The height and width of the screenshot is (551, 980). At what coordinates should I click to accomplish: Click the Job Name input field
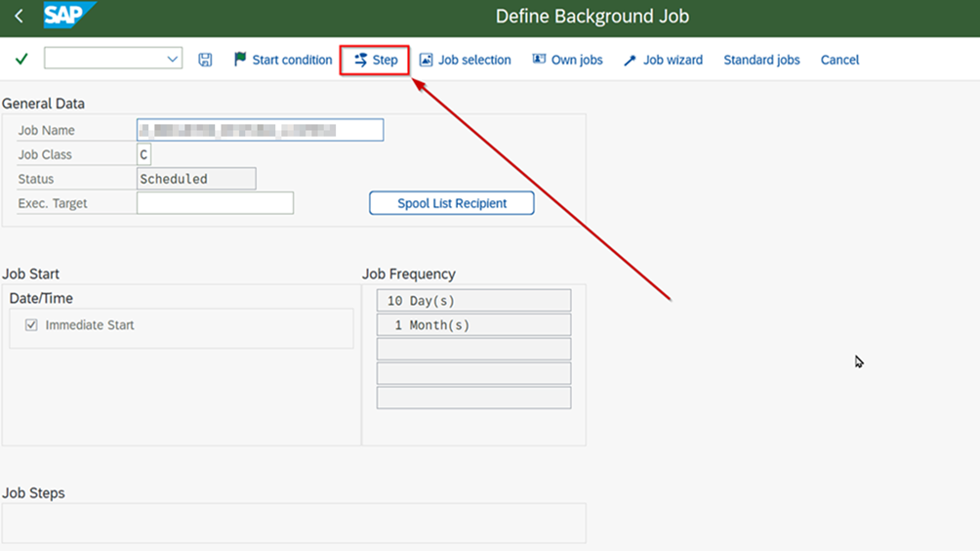(260, 130)
